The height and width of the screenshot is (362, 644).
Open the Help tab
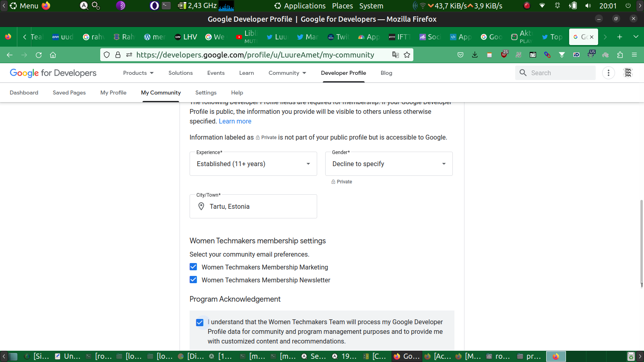237,93
